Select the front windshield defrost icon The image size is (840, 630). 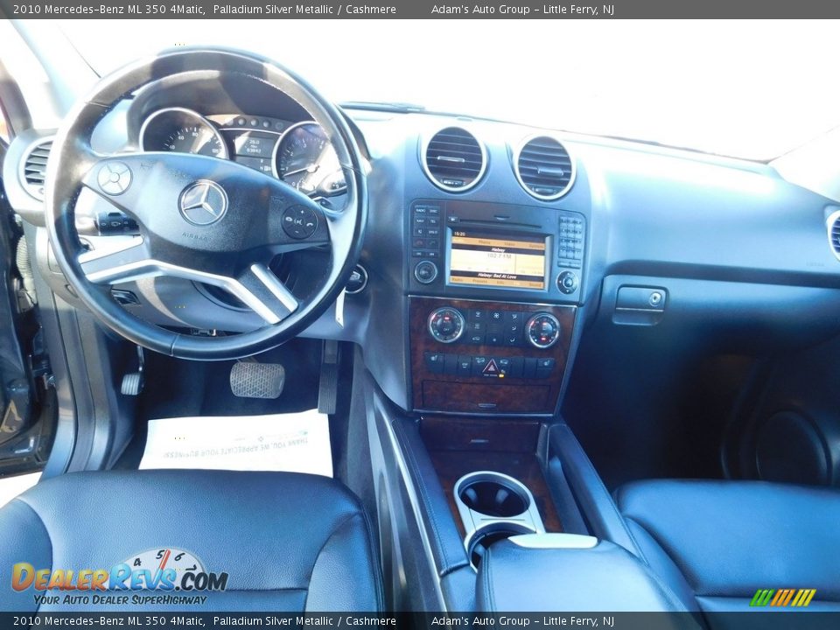click(x=478, y=315)
